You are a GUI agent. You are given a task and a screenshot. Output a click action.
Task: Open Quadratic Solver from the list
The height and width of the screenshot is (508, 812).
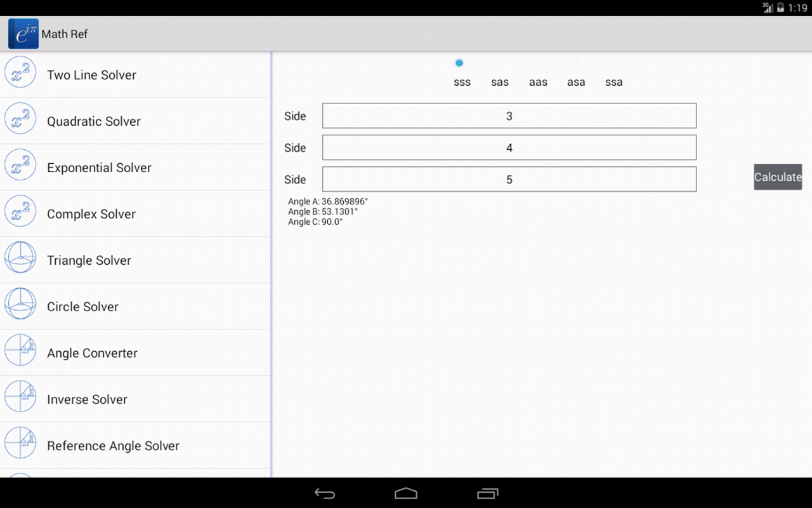coord(135,121)
